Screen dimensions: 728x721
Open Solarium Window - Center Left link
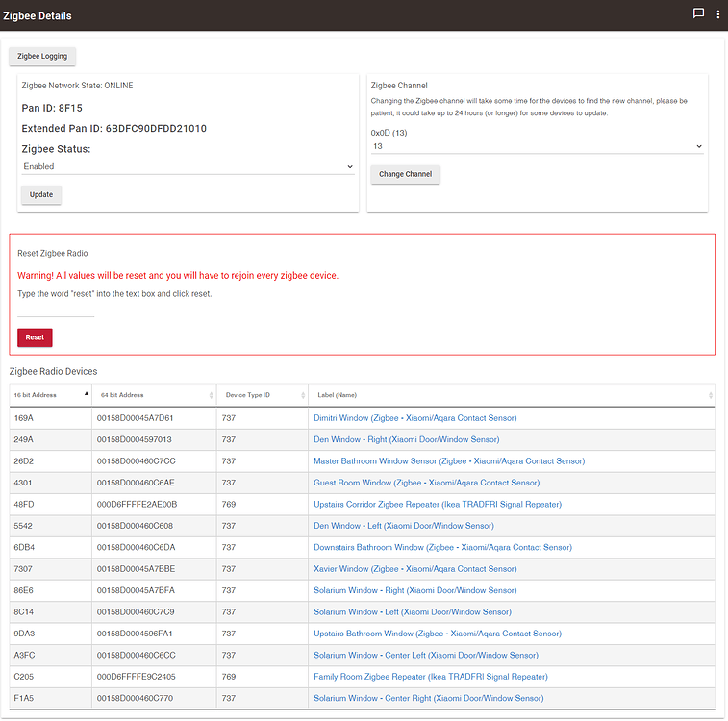(426, 655)
